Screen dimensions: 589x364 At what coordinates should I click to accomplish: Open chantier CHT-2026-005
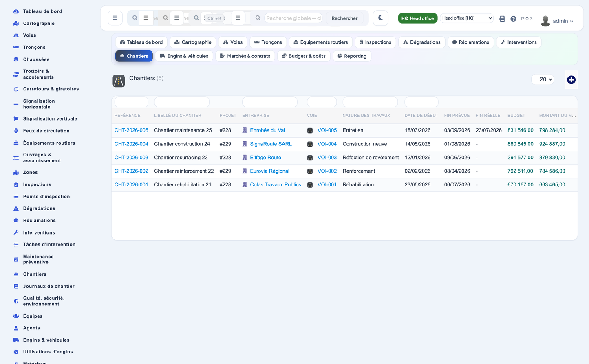point(131,130)
